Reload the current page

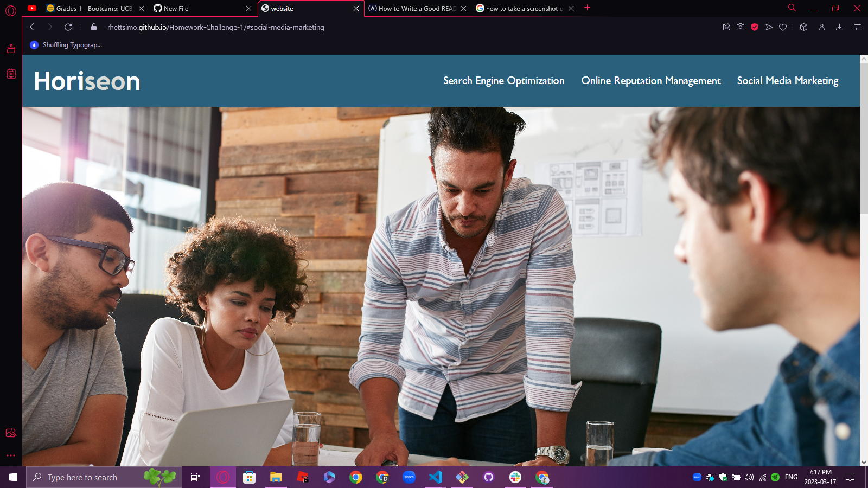68,27
